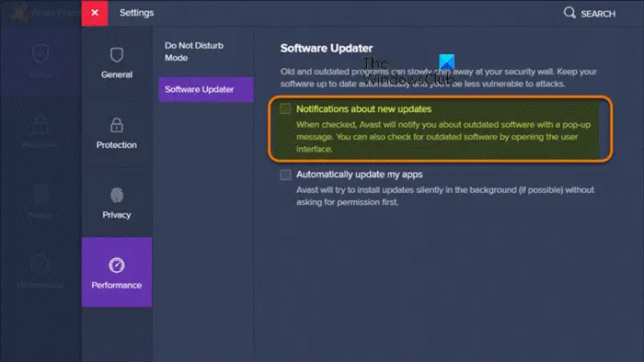This screenshot has width=644, height=362.
Task: Tick Automatically update my apps checkbox
Action: [x=285, y=175]
